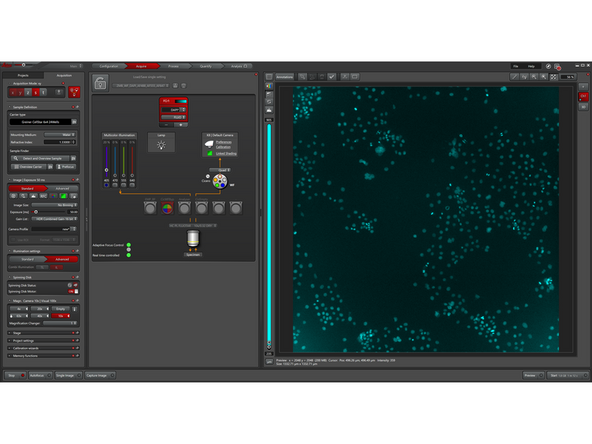This screenshot has height=444, width=592.
Task: Toggle the t dimension in Acquisition Mode
Action: point(43,92)
